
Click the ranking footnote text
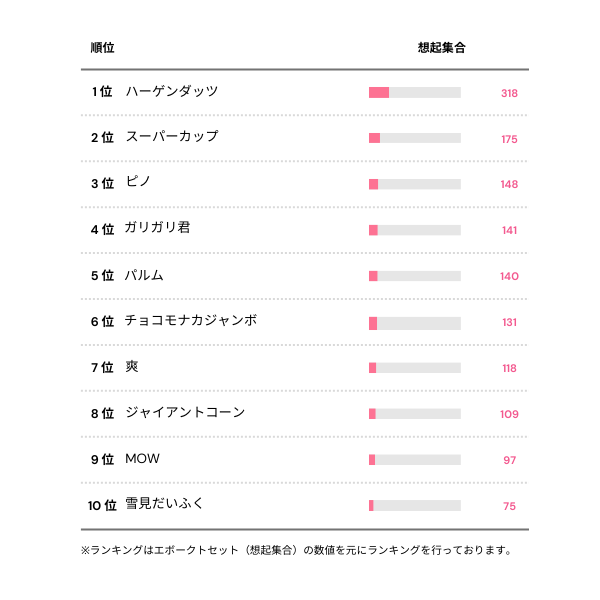(297, 550)
